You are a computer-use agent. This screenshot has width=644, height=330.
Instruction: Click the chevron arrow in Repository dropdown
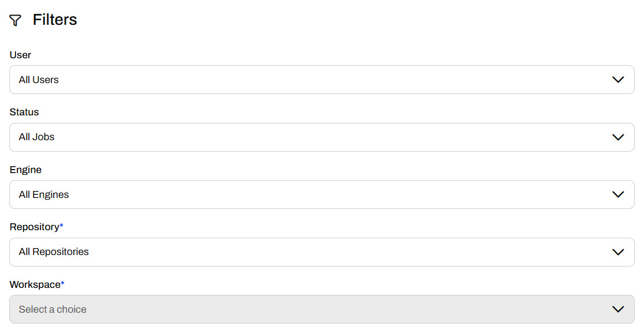click(618, 252)
